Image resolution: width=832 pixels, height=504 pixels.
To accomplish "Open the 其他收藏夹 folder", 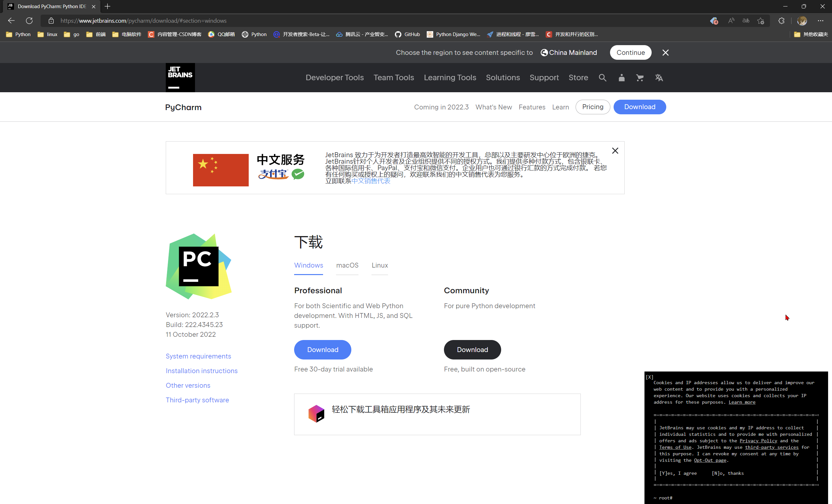I will (x=811, y=34).
